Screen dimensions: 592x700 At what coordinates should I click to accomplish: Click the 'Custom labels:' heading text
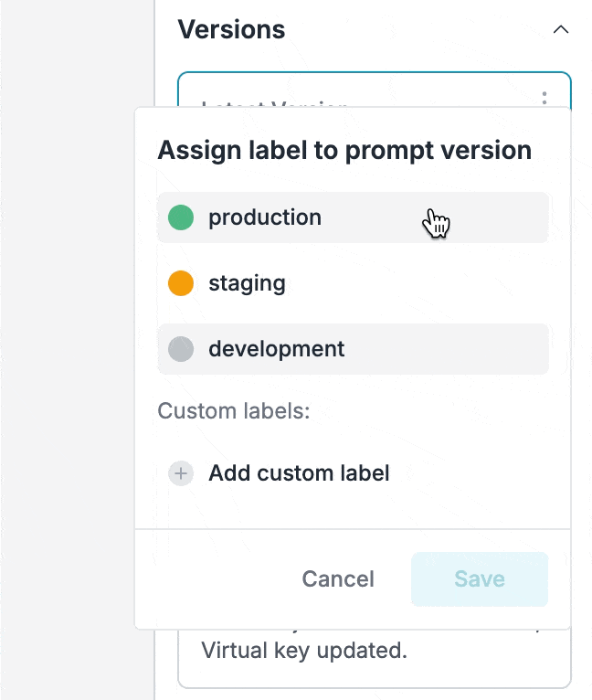click(x=234, y=411)
